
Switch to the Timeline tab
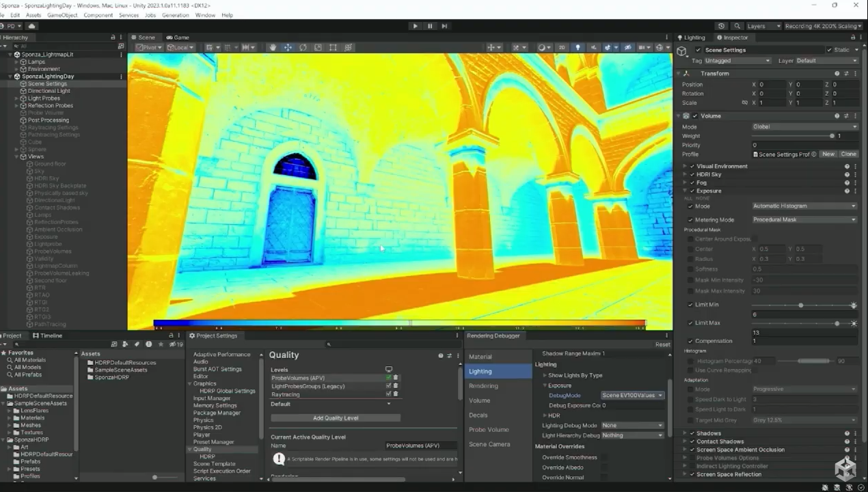47,336
